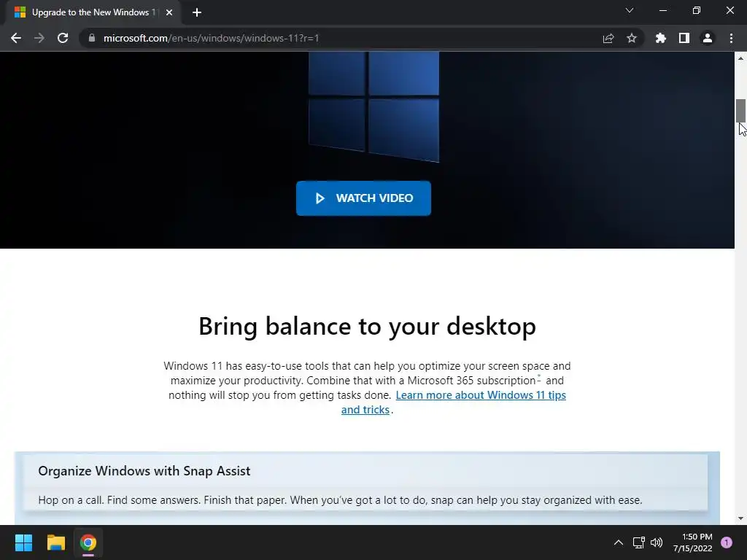The height and width of the screenshot is (560, 747).
Task: Click the Bring balance to your desktop heading
Action: [x=368, y=327]
